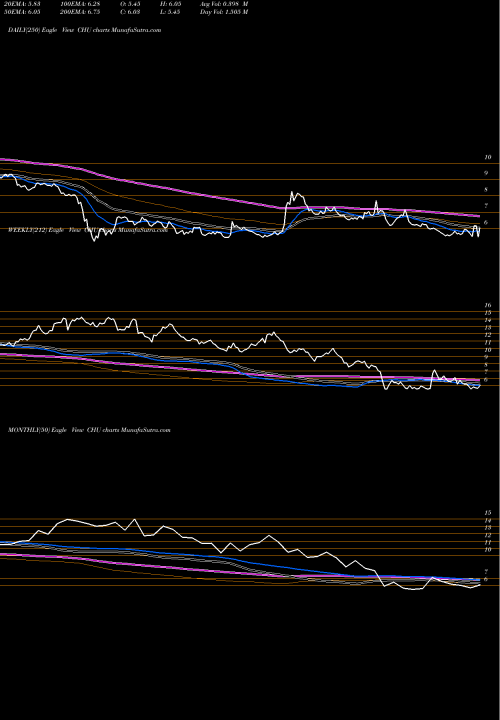Select the low price L: value
500x720 pixels.
pyautogui.click(x=172, y=12)
